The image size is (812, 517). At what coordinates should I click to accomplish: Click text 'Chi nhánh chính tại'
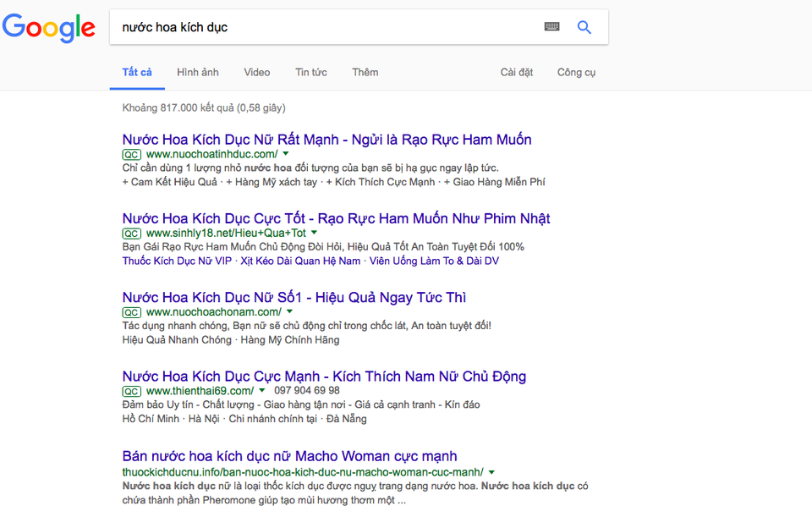coord(272,419)
